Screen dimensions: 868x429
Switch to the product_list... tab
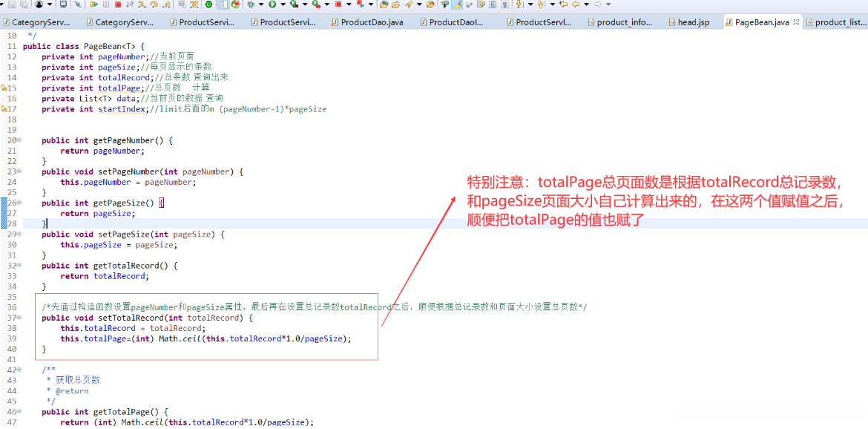[836, 23]
